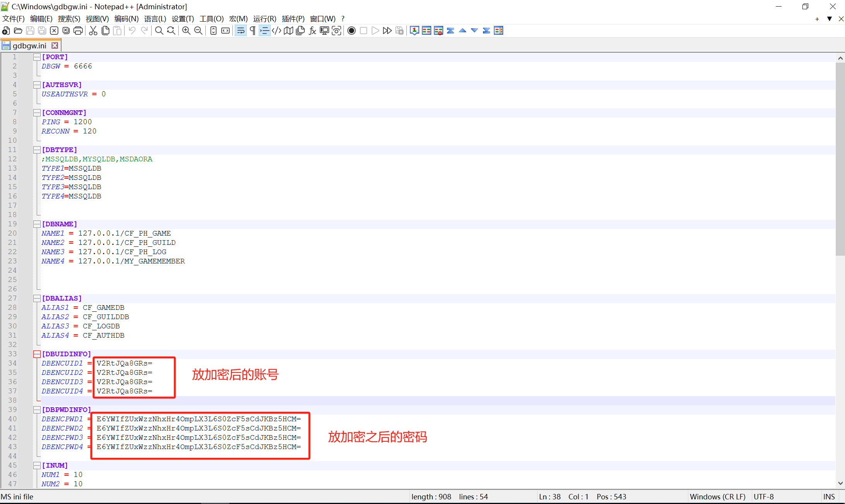
Task: Collapse the [PORT] section fold marker
Action: tap(37, 57)
